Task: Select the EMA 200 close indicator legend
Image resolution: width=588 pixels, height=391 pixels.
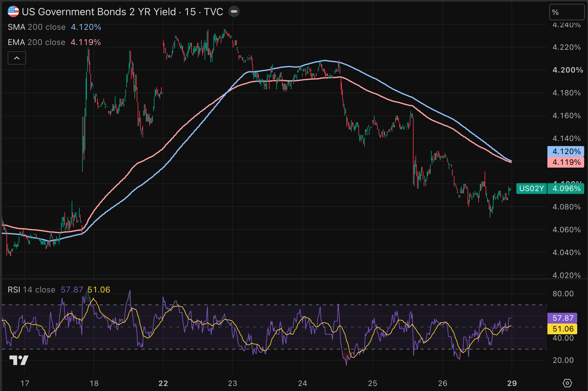Action: (36, 42)
